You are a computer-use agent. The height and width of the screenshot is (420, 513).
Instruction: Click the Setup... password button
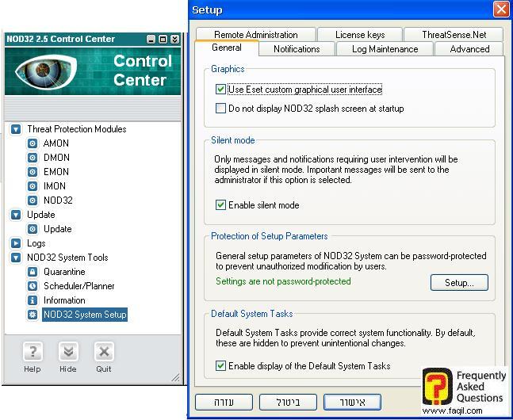(x=459, y=282)
